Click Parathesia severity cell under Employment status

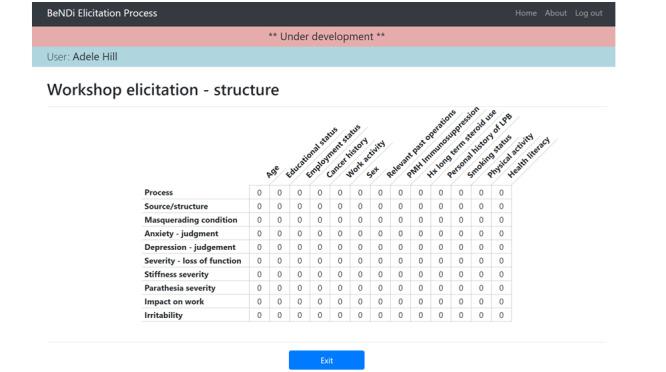(x=299, y=288)
